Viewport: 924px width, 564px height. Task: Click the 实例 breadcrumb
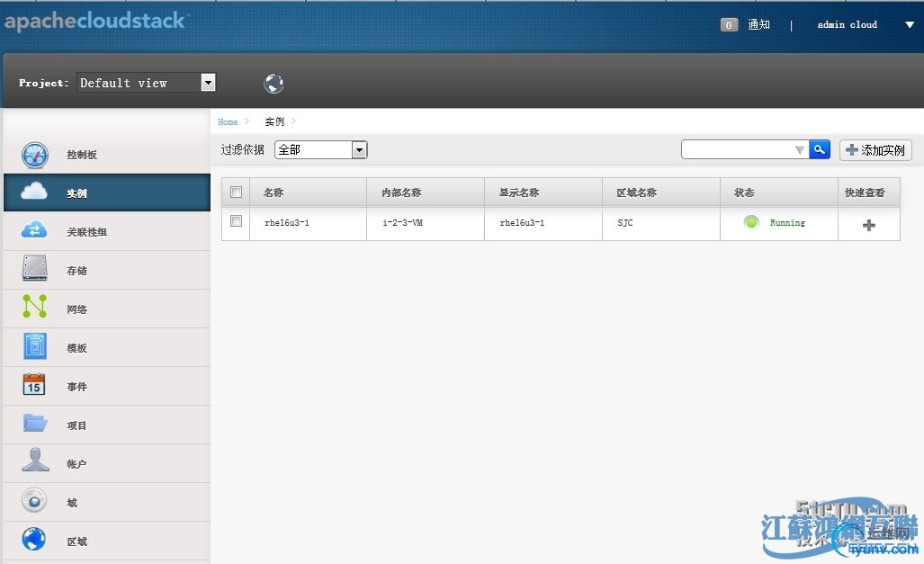point(274,121)
